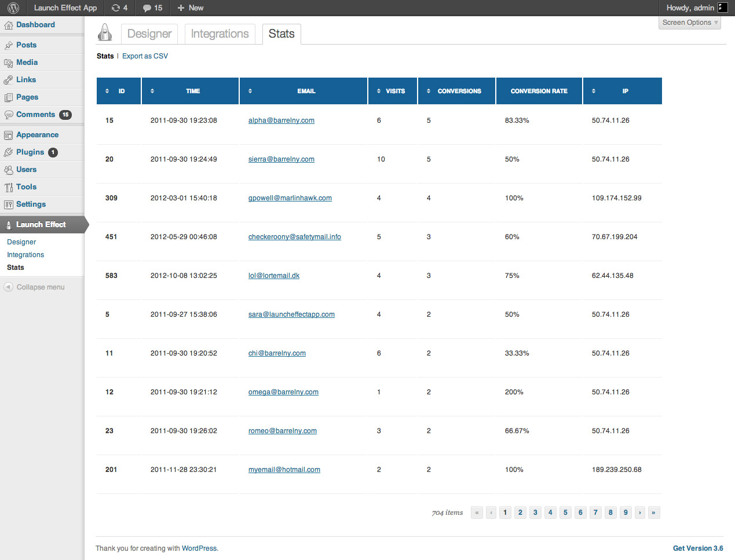The height and width of the screenshot is (560, 735).
Task: Go to pagination page 5
Action: tap(565, 513)
